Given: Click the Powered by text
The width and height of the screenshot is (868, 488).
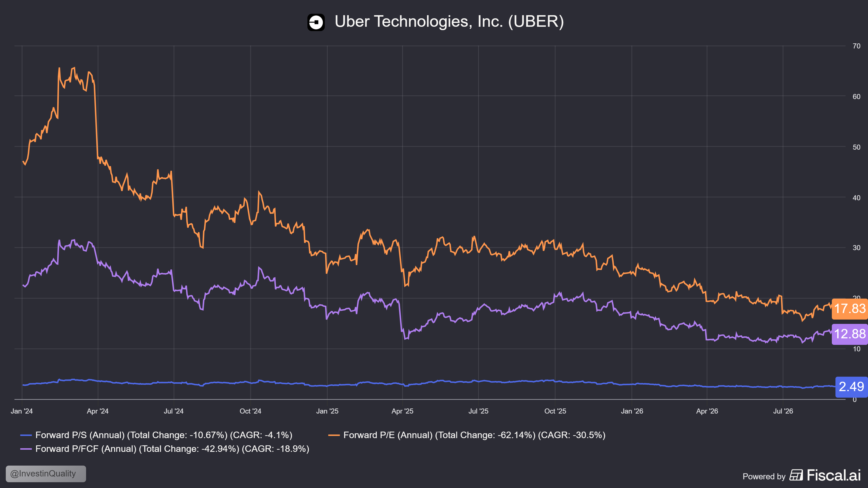Looking at the screenshot, I should pos(764,476).
